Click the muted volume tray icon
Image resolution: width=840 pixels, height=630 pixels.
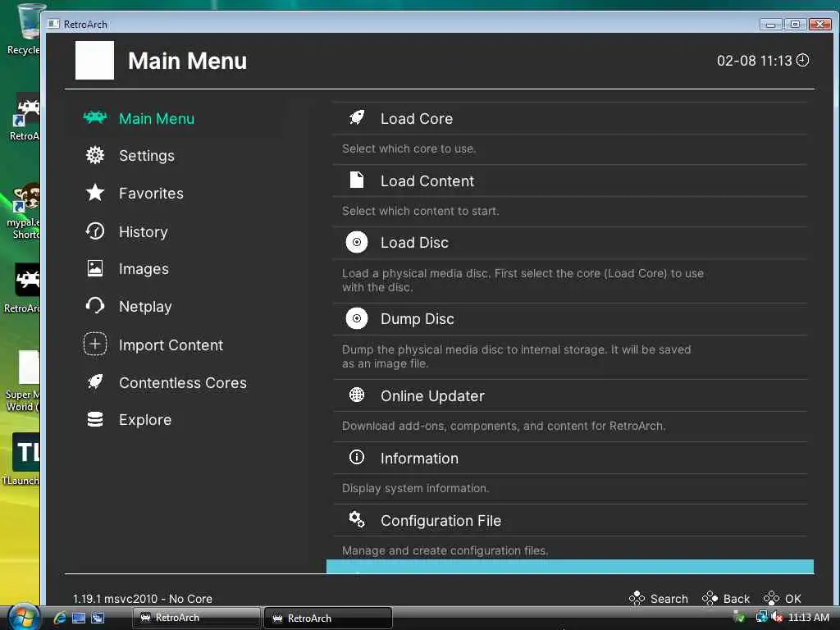[x=777, y=617]
